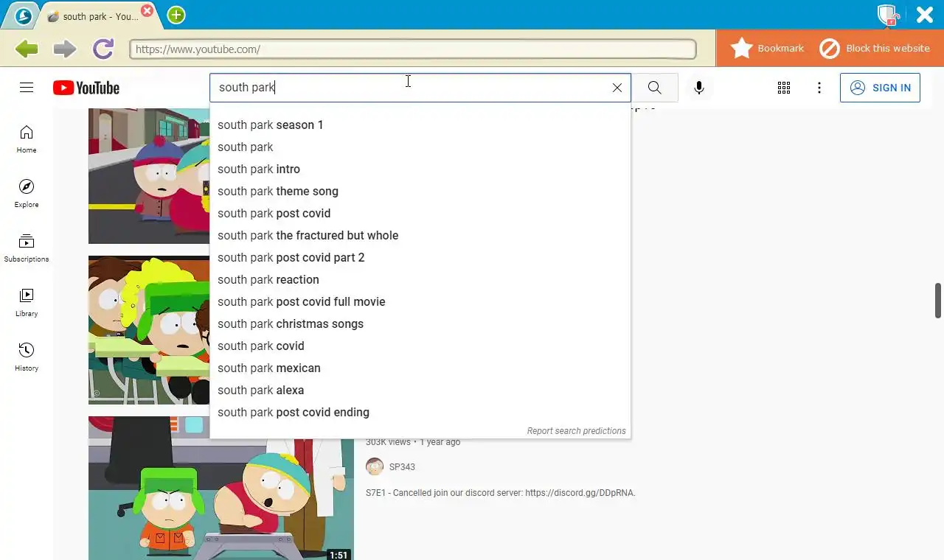Open a new tab with green plus
The height and width of the screenshot is (560, 944).
pos(176,15)
